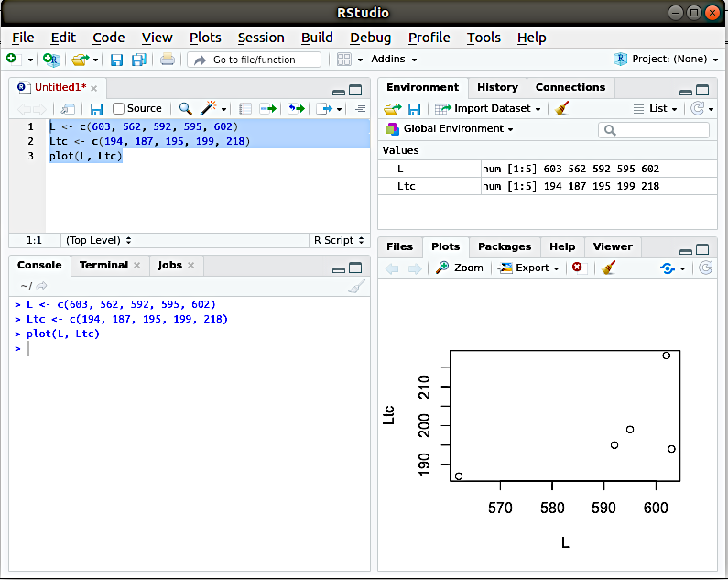This screenshot has height=580, width=728.
Task: Switch to the Files tab
Action: point(400,246)
